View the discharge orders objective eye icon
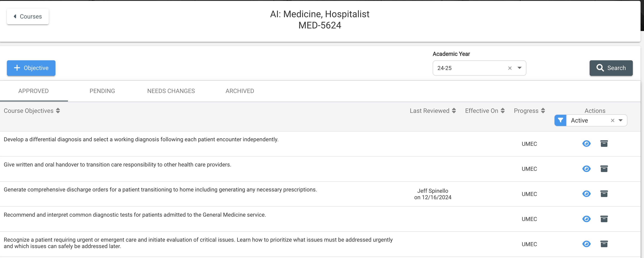Image resolution: width=644 pixels, height=258 pixels. click(x=586, y=194)
